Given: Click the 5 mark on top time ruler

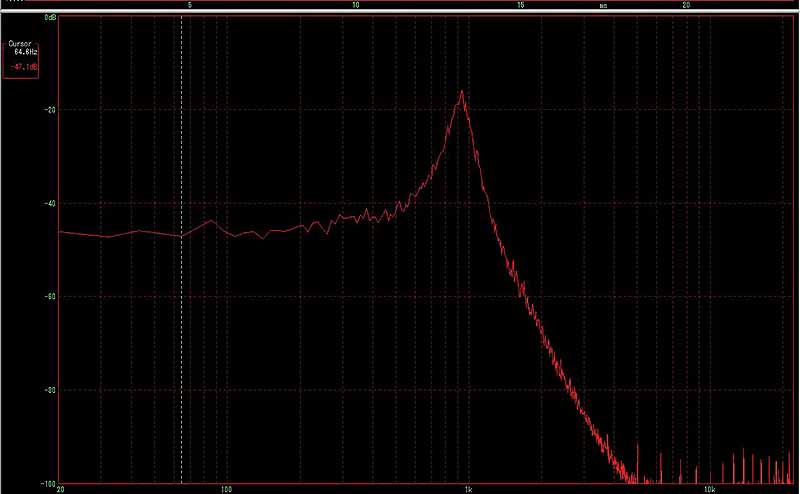Looking at the screenshot, I should pos(190,5).
